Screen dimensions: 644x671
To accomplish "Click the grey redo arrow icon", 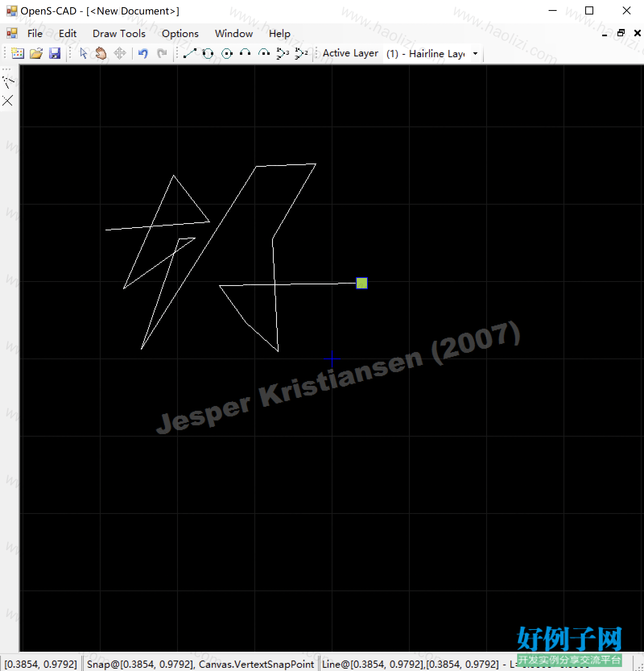I will point(162,53).
